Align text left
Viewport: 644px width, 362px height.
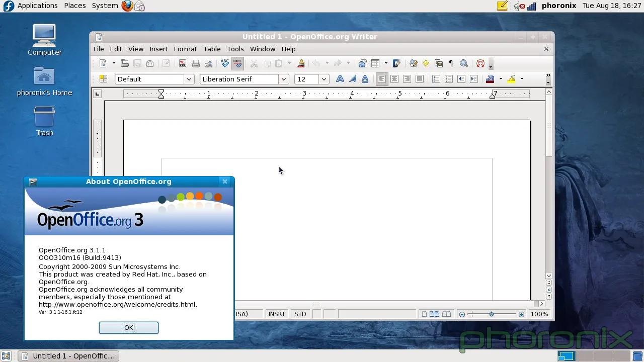click(x=382, y=79)
